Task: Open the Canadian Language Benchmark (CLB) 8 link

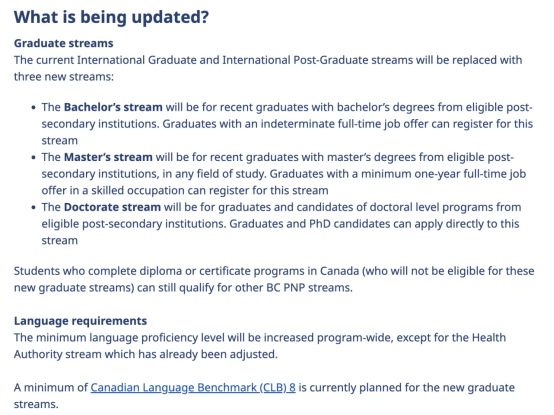Action: click(x=193, y=388)
